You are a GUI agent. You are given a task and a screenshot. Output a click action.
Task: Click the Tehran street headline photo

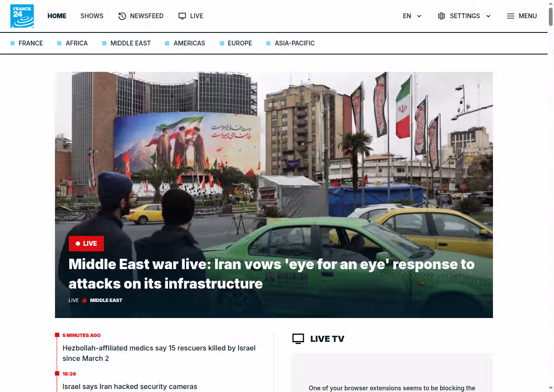(x=274, y=151)
